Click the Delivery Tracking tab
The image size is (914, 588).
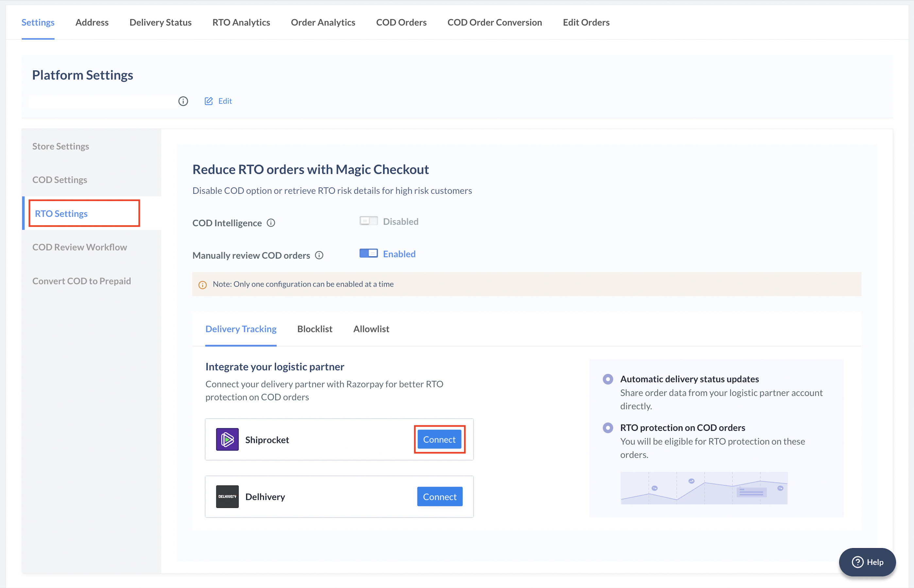[241, 328]
